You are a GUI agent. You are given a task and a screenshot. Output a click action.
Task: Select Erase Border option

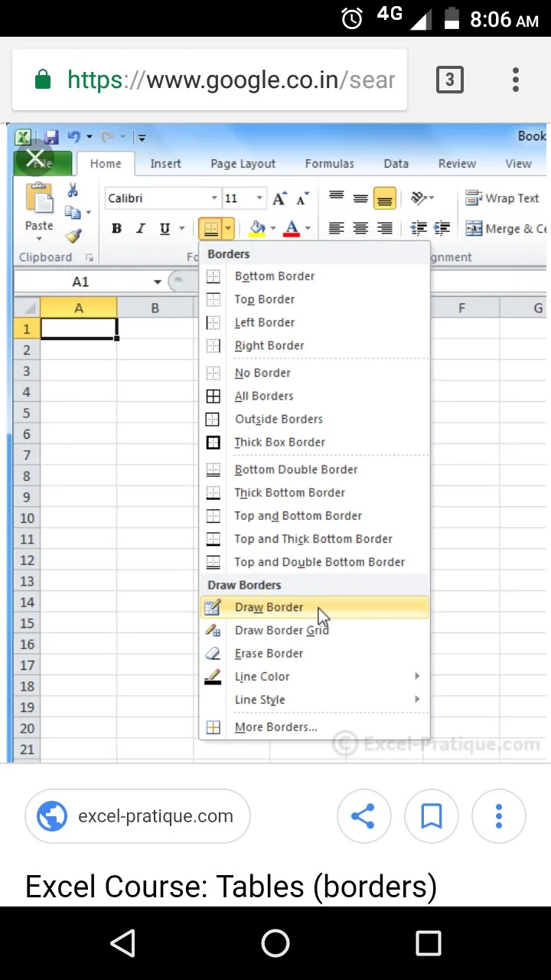tap(315, 653)
